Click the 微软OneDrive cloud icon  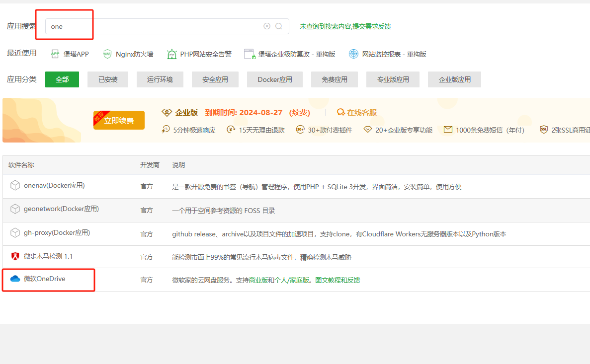point(15,279)
